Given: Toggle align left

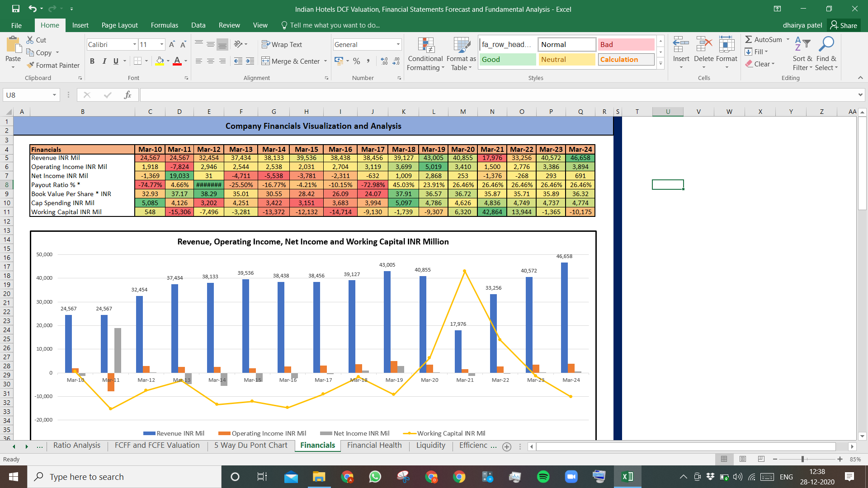Looking at the screenshot, I should [199, 61].
